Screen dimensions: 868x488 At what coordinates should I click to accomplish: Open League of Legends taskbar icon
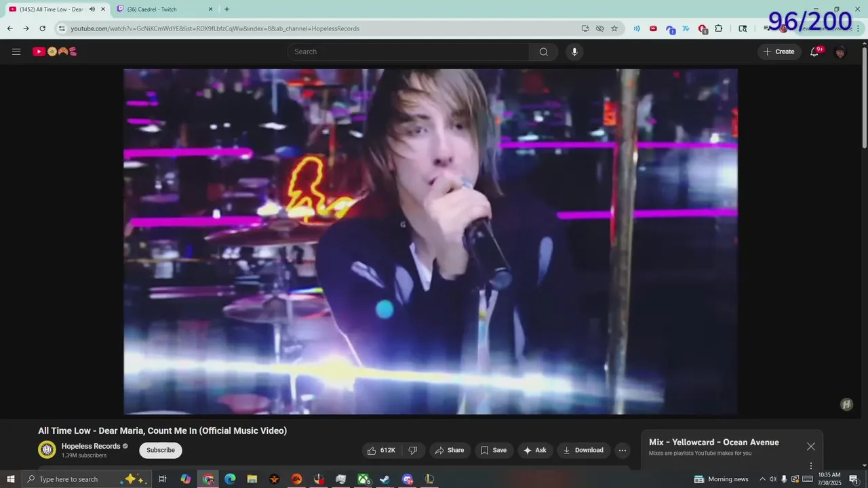(x=429, y=479)
